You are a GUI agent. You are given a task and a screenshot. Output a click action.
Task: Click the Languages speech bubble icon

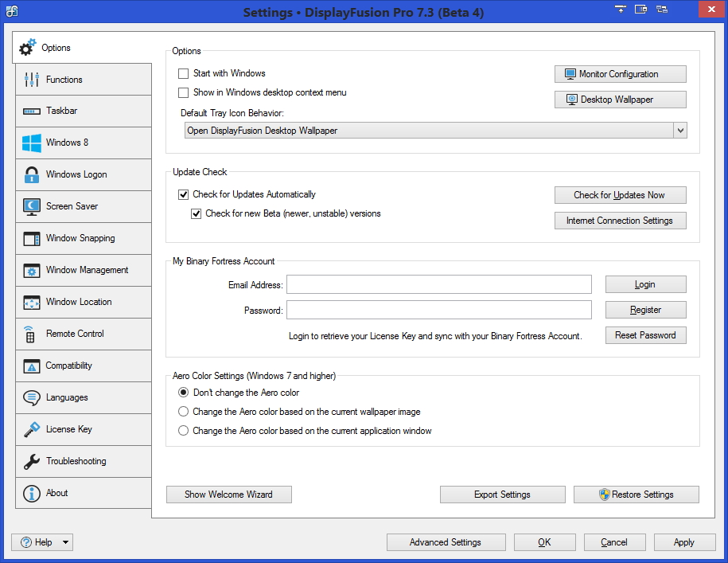32,398
